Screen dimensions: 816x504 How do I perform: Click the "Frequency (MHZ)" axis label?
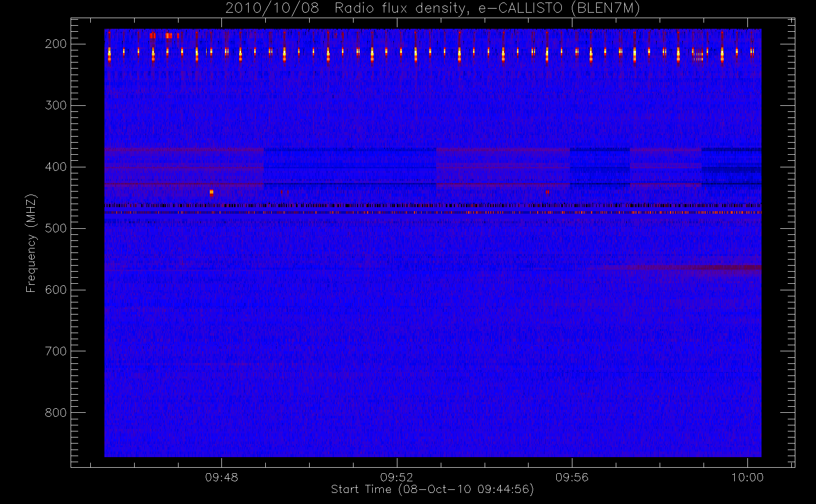31,243
